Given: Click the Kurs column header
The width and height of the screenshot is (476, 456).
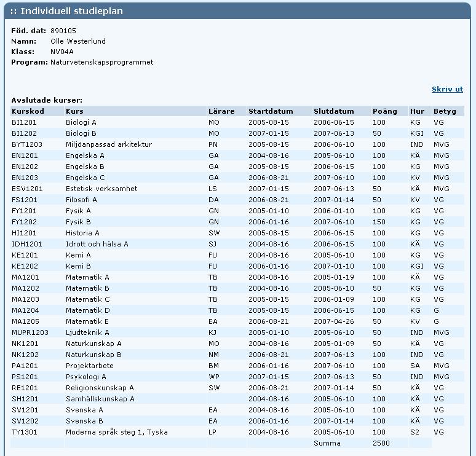Looking at the screenshot, I should 74,111.
